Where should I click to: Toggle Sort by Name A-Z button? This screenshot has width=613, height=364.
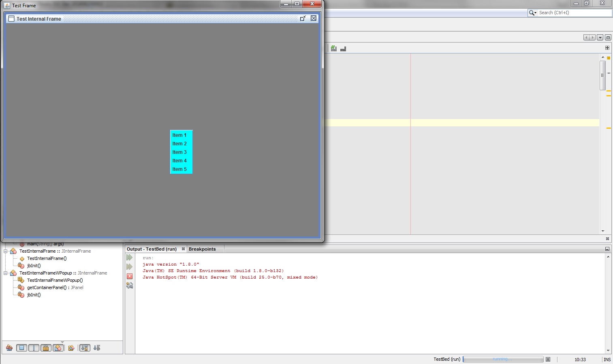click(85, 348)
